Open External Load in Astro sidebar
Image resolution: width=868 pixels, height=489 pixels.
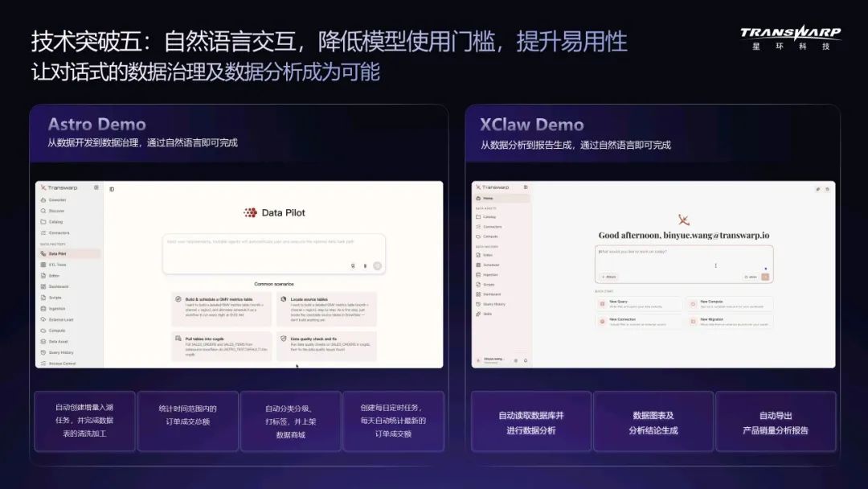tap(57, 319)
